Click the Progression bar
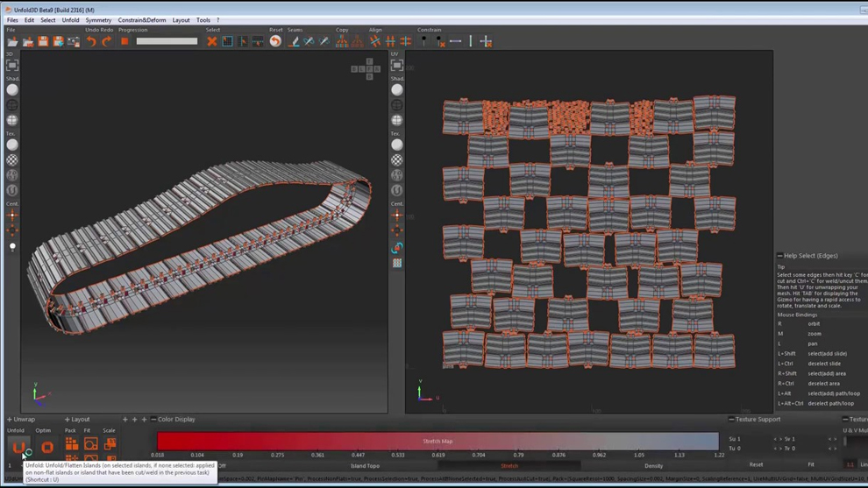Screen dimensions: 868x488 (167, 41)
